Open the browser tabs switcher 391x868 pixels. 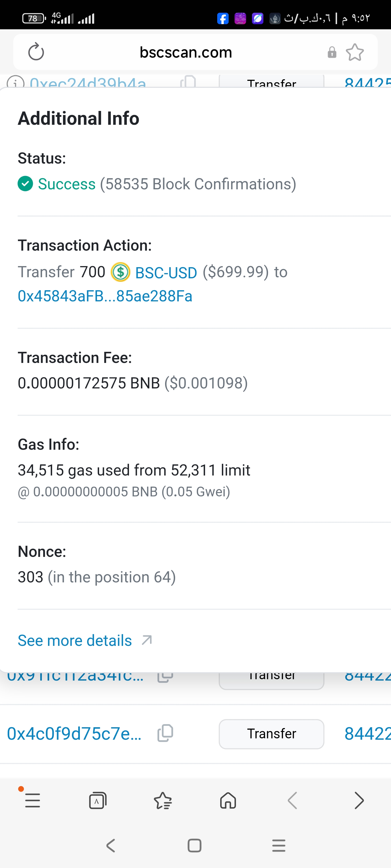click(x=97, y=800)
